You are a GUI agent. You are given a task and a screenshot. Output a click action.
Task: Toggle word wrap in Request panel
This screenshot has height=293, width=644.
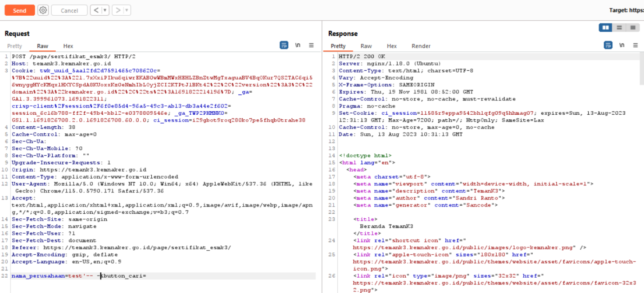[284, 45]
